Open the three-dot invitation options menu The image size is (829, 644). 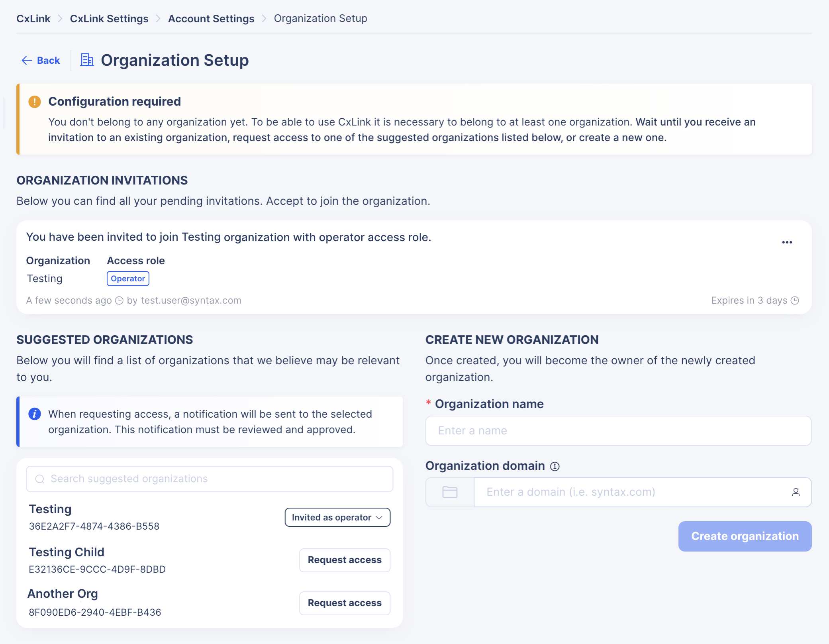[x=787, y=242]
